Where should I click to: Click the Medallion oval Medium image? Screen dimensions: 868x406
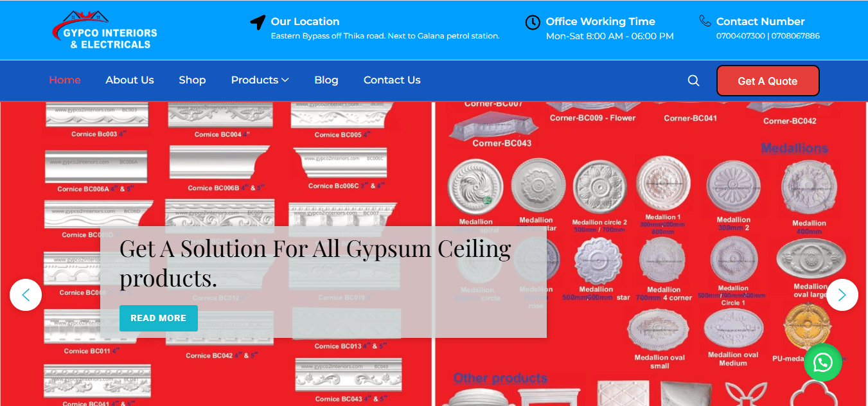pyautogui.click(x=733, y=328)
